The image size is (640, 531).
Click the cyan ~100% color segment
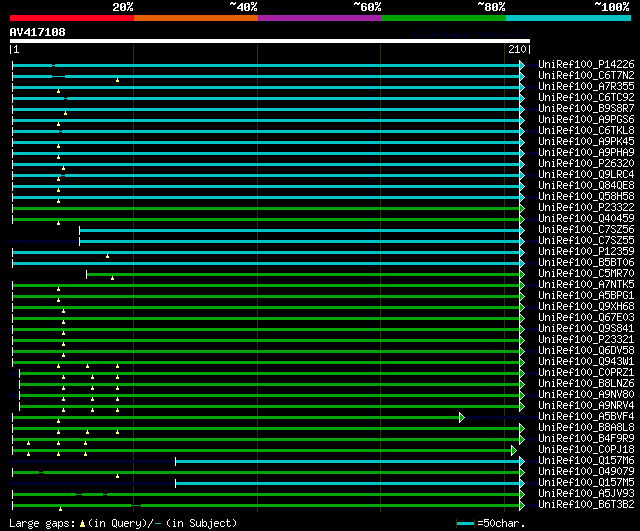tap(568, 18)
